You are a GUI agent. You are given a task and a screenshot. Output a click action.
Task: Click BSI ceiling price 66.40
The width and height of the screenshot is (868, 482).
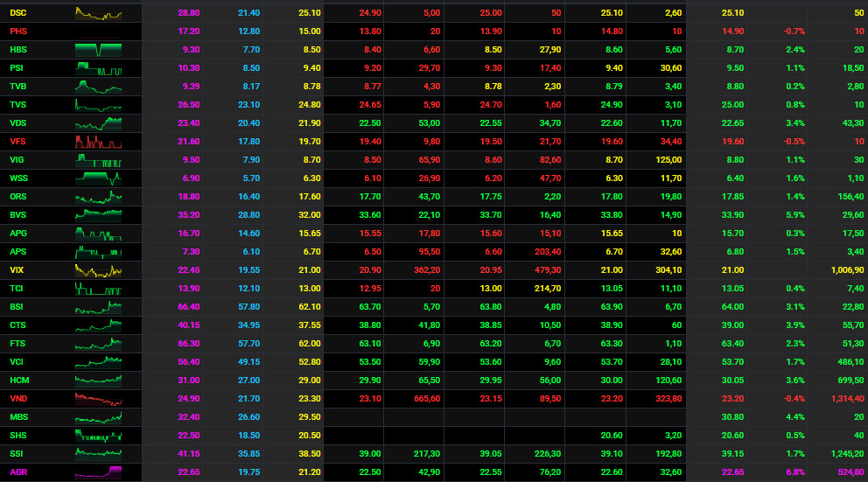[189, 306]
